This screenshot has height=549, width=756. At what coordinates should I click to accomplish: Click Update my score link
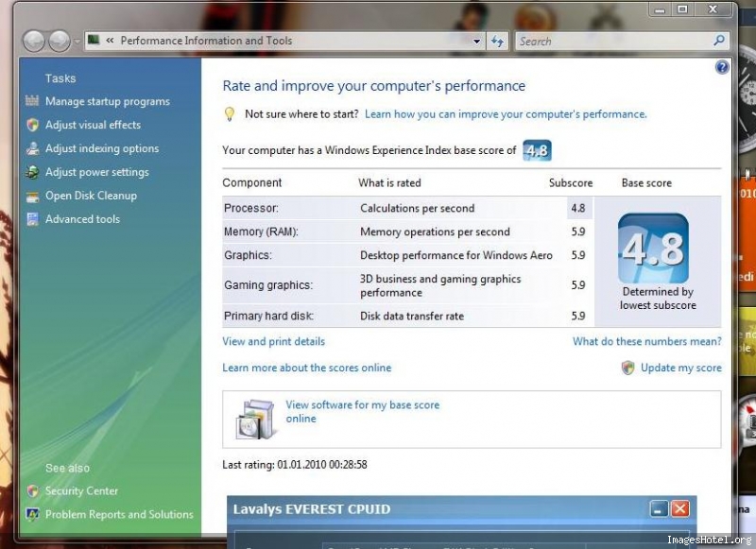pyautogui.click(x=681, y=368)
